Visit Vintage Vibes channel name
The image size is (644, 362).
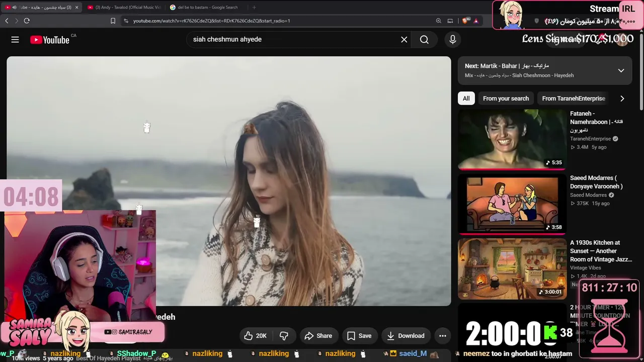point(586,268)
